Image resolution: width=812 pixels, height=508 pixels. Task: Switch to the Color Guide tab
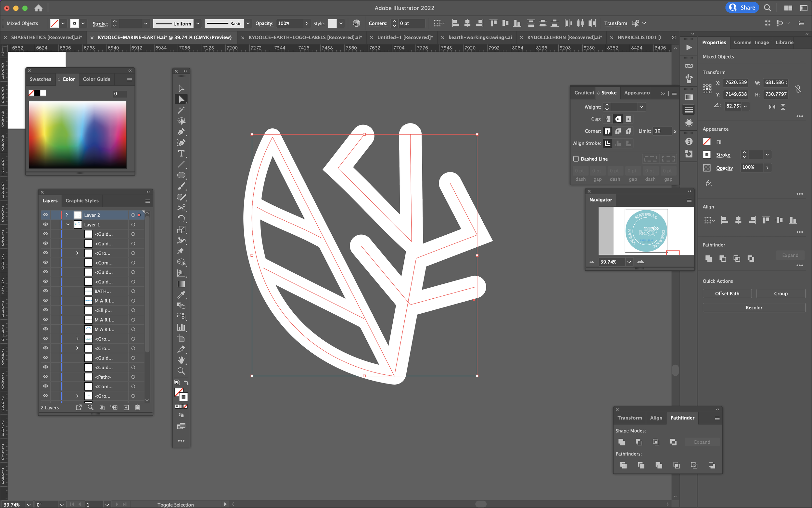(96, 79)
